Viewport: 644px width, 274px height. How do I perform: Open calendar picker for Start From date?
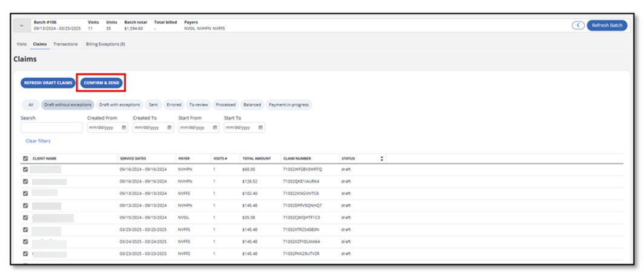(215, 128)
